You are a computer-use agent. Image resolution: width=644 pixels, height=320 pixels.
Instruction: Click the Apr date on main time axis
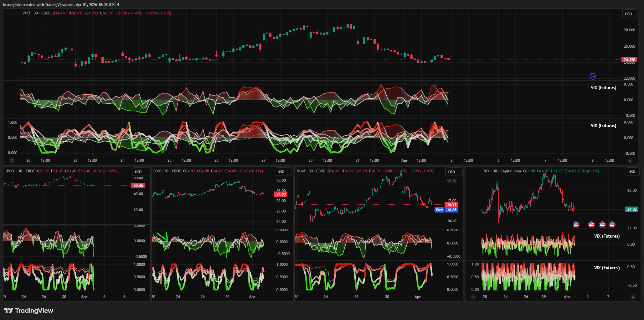[404, 160]
